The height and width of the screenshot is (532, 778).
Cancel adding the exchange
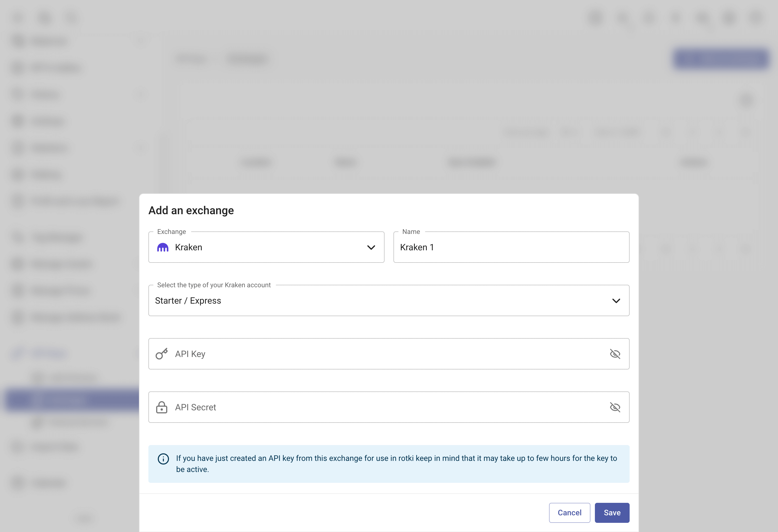pos(569,513)
